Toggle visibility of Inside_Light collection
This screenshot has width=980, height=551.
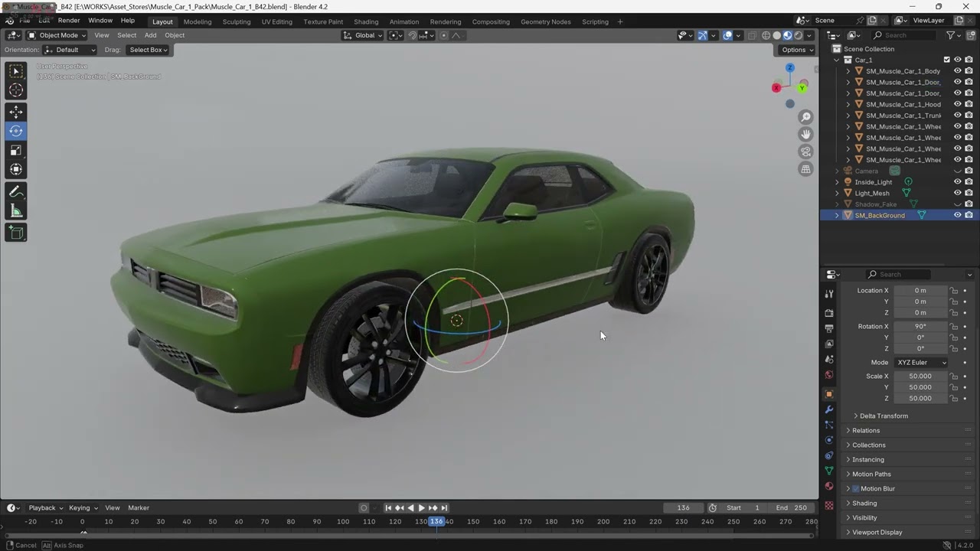957,182
